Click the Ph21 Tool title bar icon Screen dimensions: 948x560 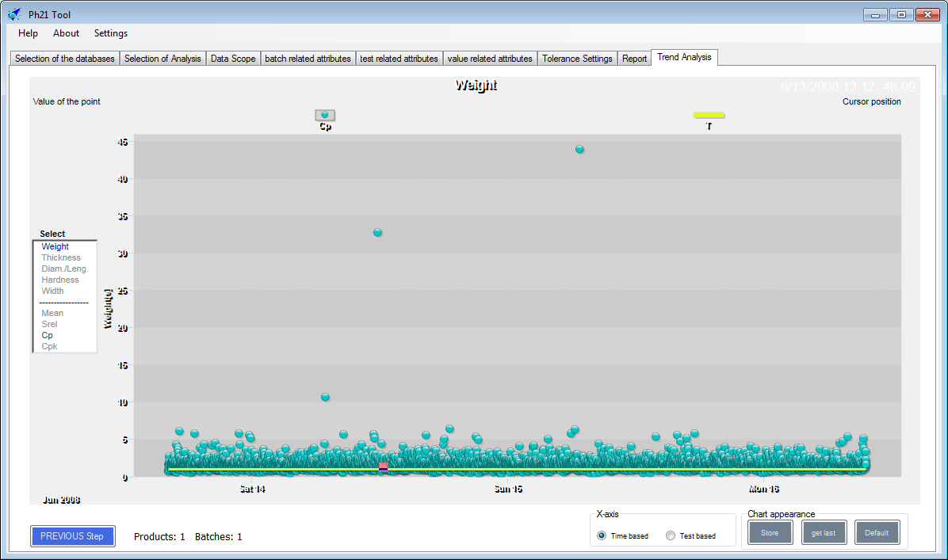coord(14,14)
